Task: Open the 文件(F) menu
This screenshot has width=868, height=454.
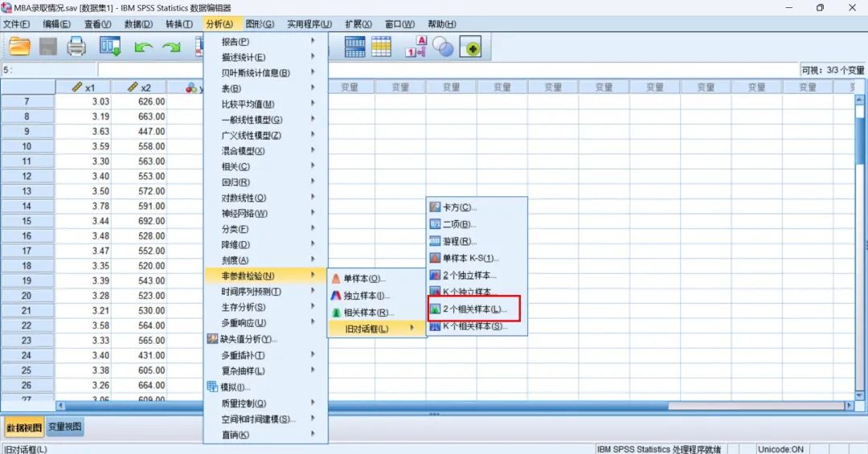Action: [x=16, y=24]
